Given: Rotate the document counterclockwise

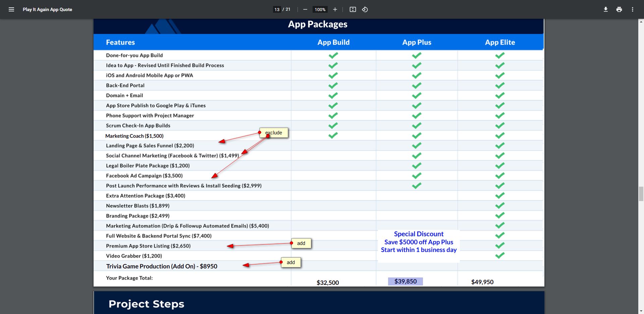Looking at the screenshot, I should [x=365, y=9].
